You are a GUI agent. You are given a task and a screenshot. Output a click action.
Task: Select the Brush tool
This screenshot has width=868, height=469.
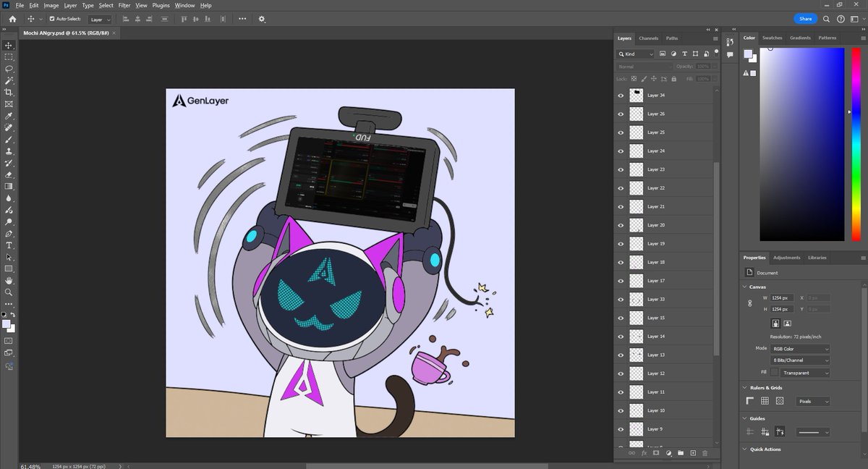click(9, 139)
